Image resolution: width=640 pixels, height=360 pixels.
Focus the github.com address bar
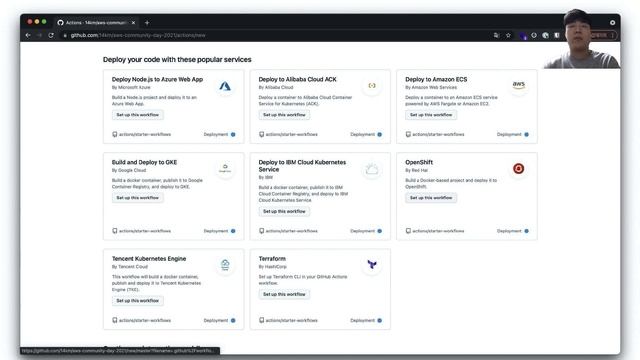pyautogui.click(x=278, y=35)
